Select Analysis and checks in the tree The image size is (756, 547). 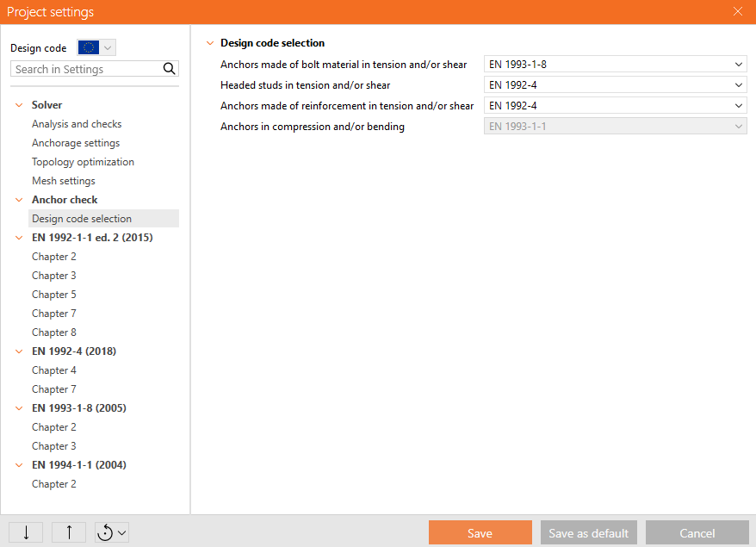point(77,124)
